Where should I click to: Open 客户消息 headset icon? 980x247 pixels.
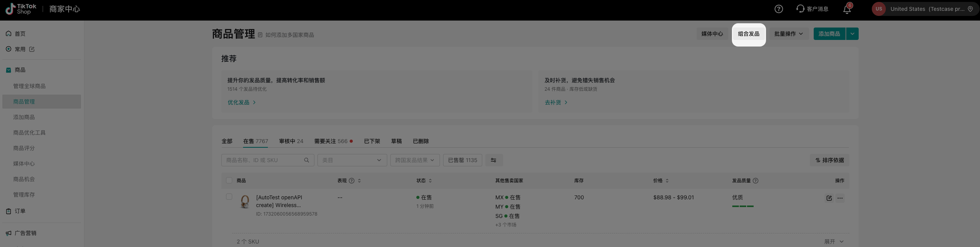click(x=801, y=9)
